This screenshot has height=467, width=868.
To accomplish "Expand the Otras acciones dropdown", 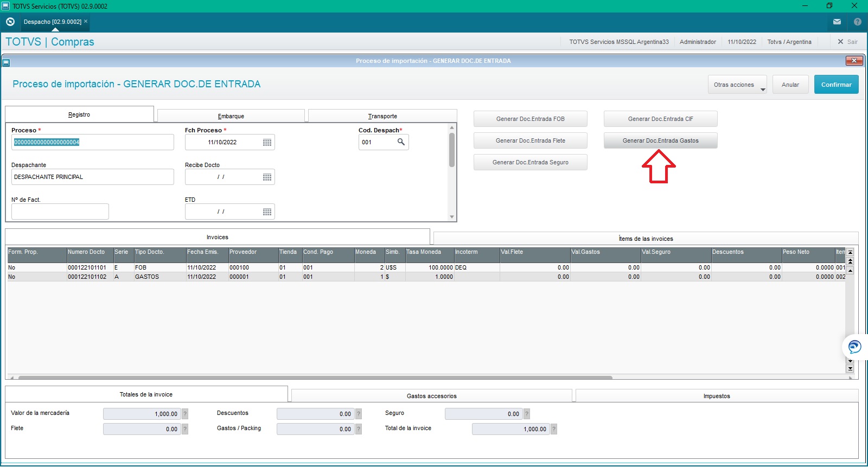I will [x=737, y=85].
